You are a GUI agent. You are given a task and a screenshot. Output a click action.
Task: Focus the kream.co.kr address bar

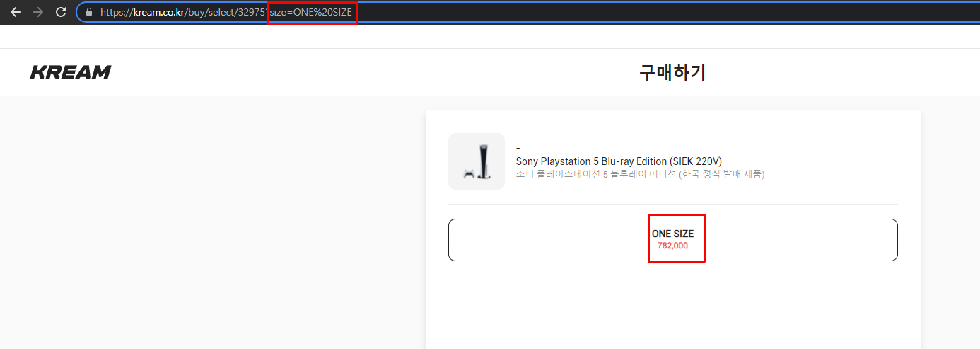[527, 12]
